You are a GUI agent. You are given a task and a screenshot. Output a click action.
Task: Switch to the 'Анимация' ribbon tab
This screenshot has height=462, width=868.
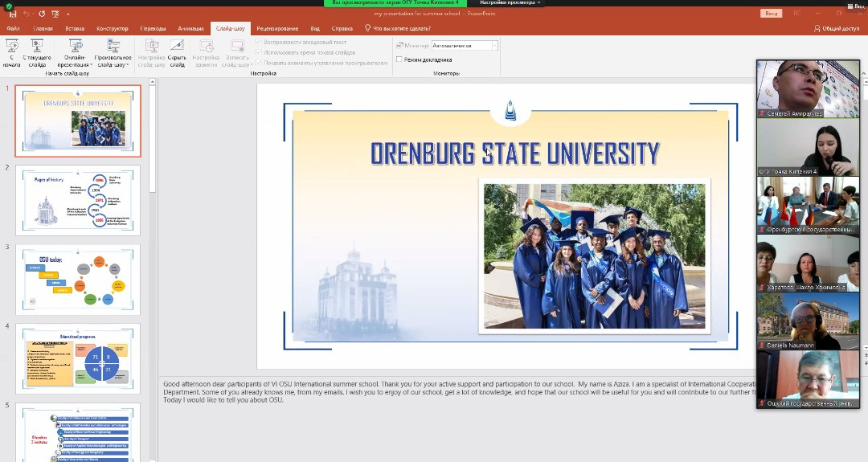(x=190, y=28)
